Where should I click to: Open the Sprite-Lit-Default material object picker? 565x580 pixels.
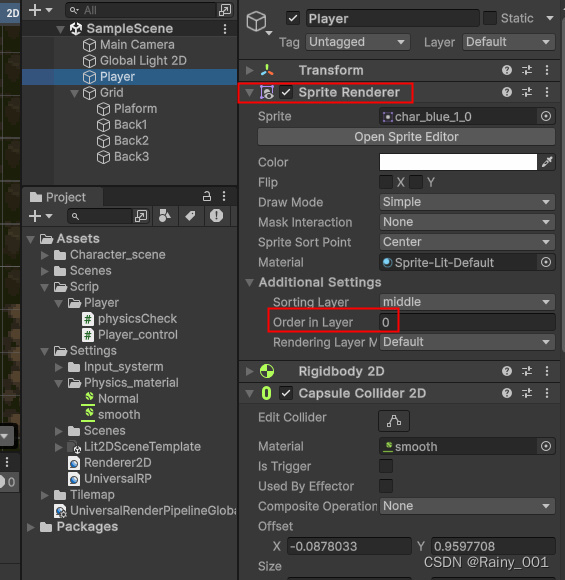pos(546,262)
